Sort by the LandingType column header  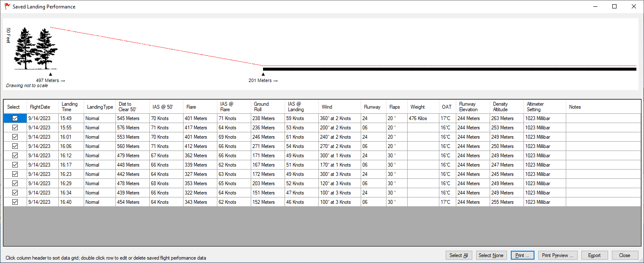100,107
